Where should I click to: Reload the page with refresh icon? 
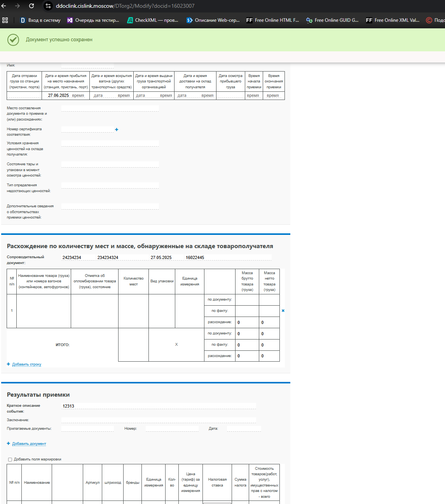pyautogui.click(x=31, y=6)
